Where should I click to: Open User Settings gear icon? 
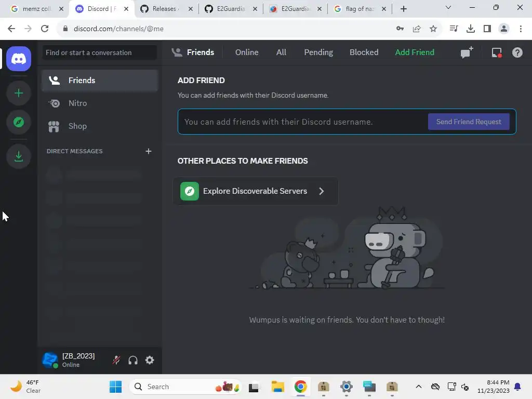click(150, 360)
